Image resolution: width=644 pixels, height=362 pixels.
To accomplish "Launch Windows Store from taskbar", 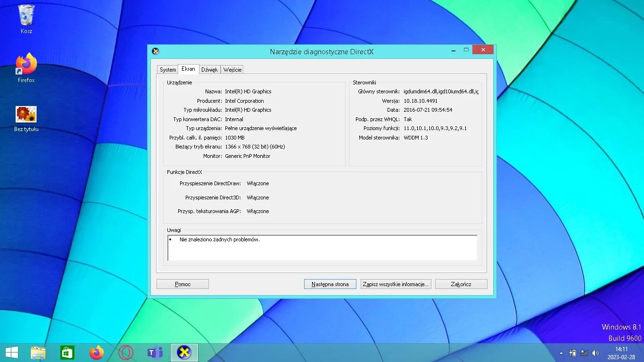I will [67, 353].
